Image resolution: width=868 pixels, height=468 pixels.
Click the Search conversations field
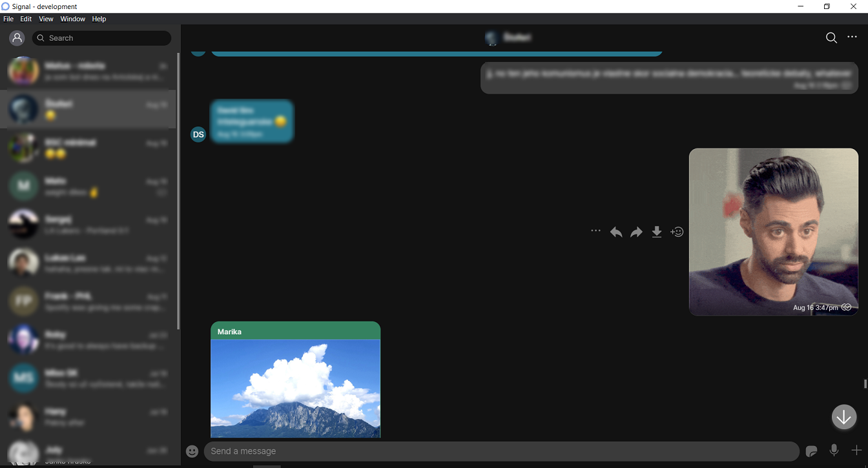[102, 38]
